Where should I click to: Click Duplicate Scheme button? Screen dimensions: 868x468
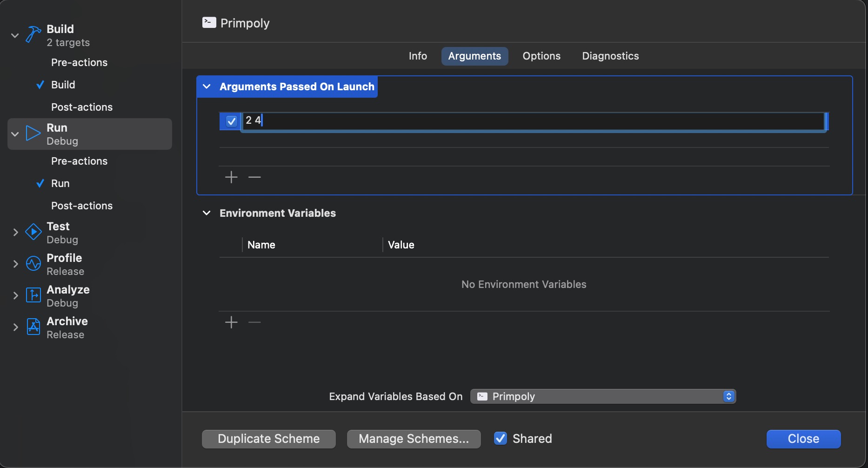269,439
